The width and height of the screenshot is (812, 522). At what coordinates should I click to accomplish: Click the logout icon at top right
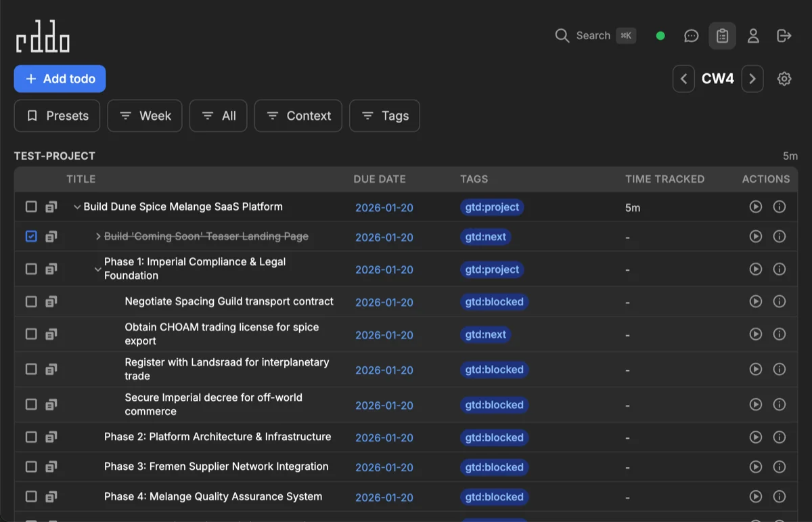783,35
